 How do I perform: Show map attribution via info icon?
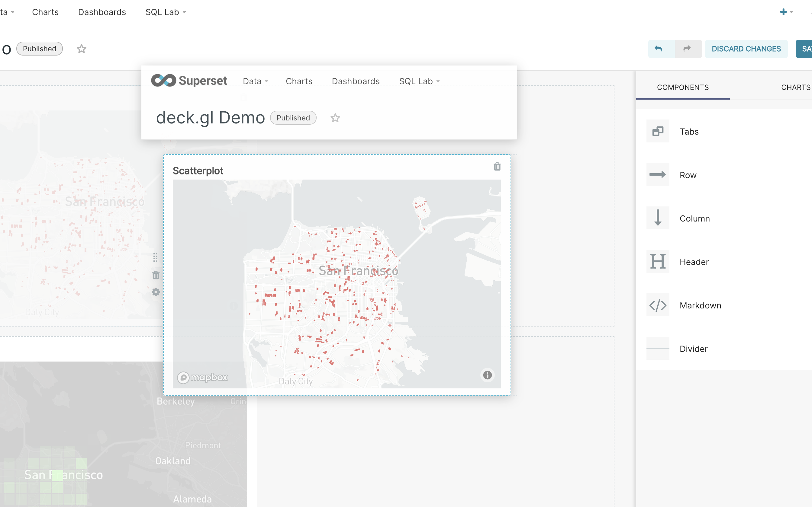pos(488,375)
